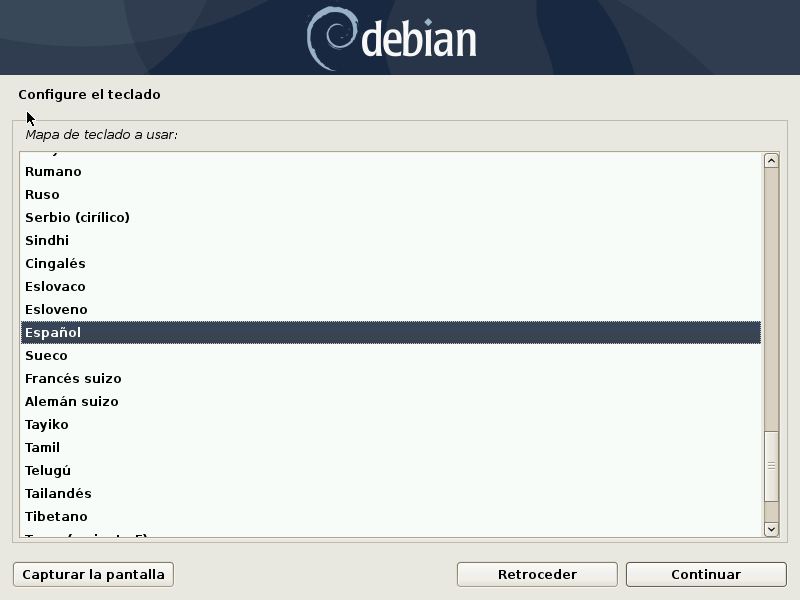Select Esloveno from the list
The height and width of the screenshot is (600, 800).
(57, 310)
